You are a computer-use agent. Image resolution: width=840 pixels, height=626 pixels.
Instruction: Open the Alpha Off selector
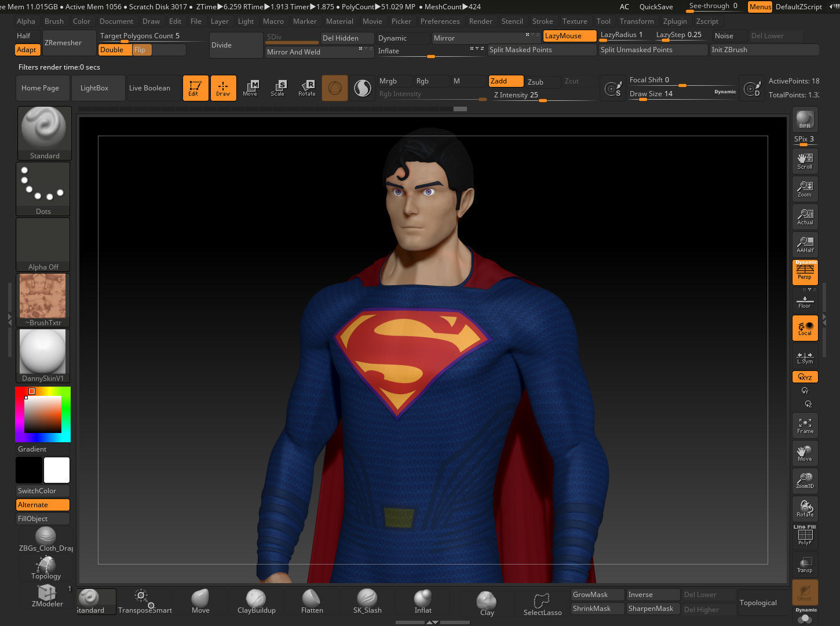click(x=43, y=245)
